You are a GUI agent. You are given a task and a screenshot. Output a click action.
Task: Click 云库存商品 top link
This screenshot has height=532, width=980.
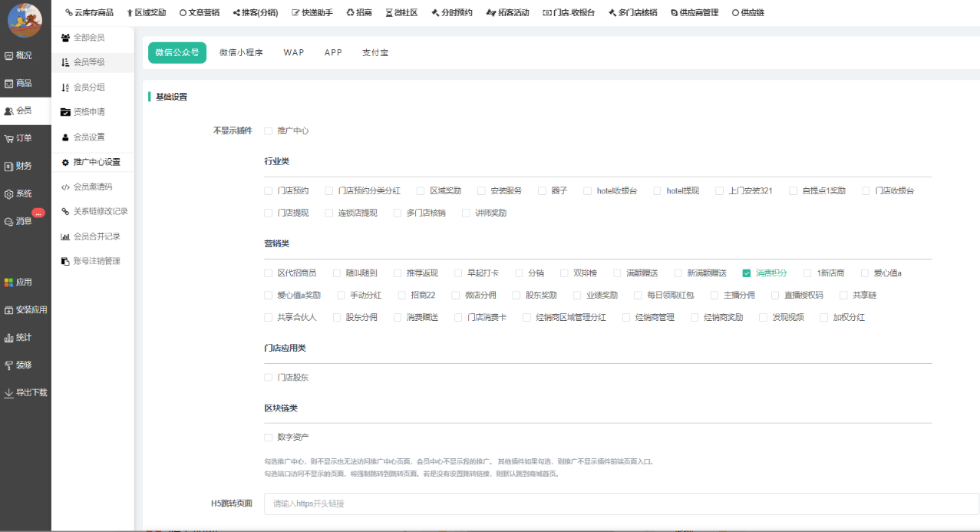(x=89, y=13)
